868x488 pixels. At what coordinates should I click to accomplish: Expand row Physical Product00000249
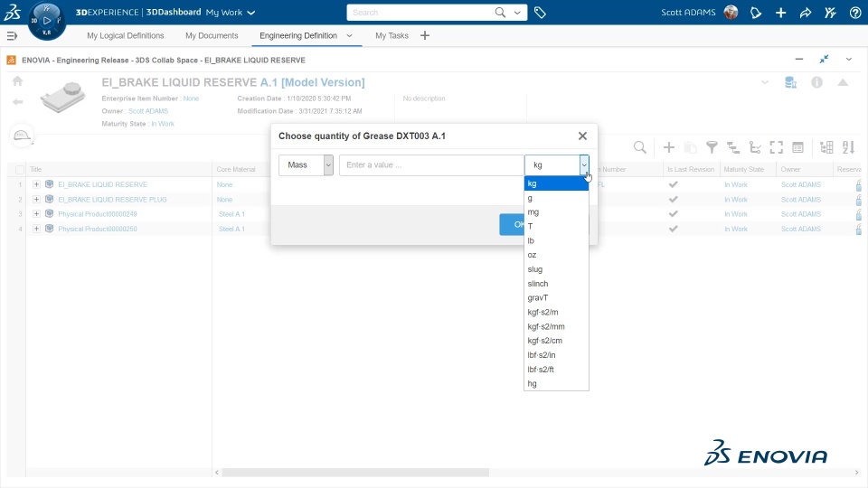(36, 213)
